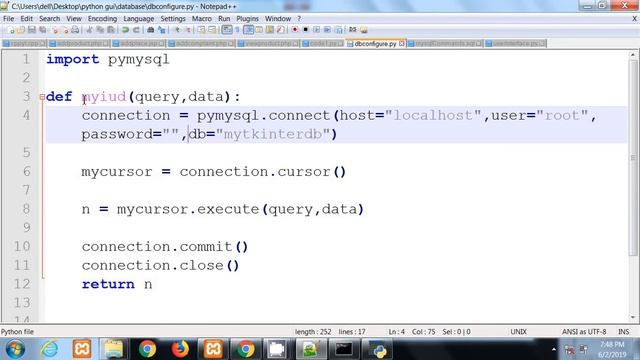Click the Save recorded macro icon
Screen dimensions: 640x360
pos(338,30)
